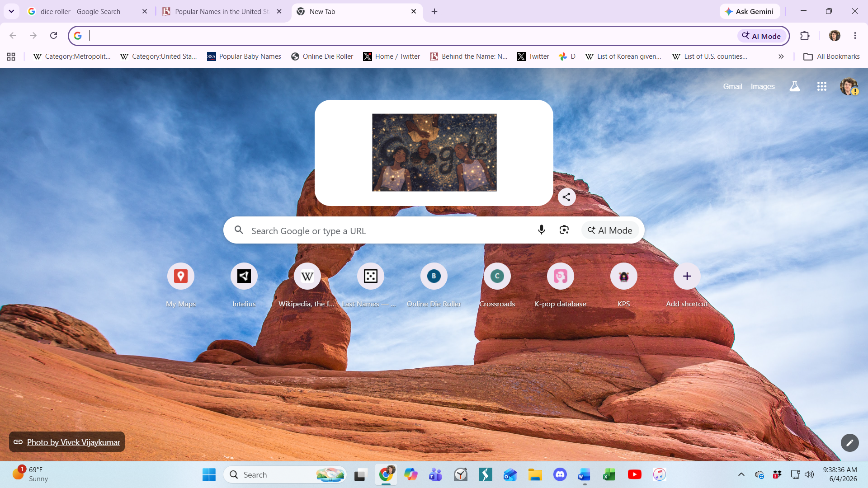Viewport: 868px width, 488px height.
Task: Open the Google apps grid
Action: pyautogui.click(x=822, y=86)
